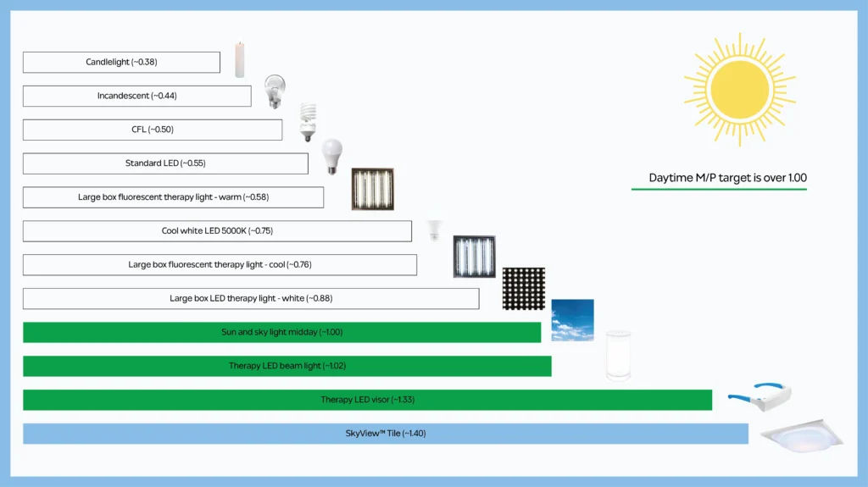Image resolution: width=868 pixels, height=487 pixels.
Task: Click the Cool white LED 5000K (~0.75) bar
Action: (217, 230)
